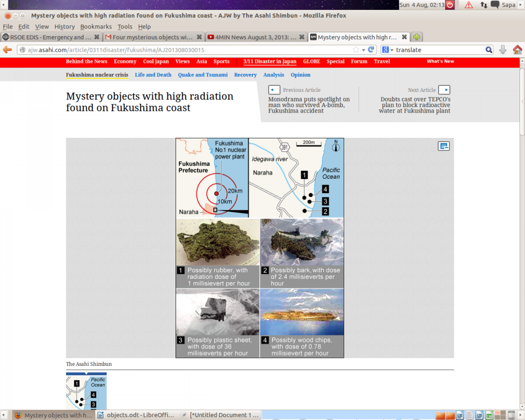Open the URL history dropdown arrow
The image size is (525, 420).
(x=363, y=50)
